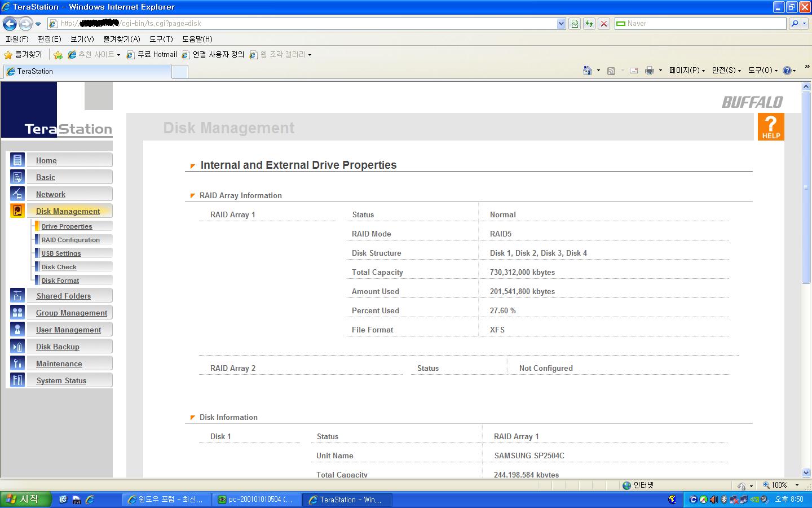Click the page vertical scrollbar thumb

coord(806,188)
